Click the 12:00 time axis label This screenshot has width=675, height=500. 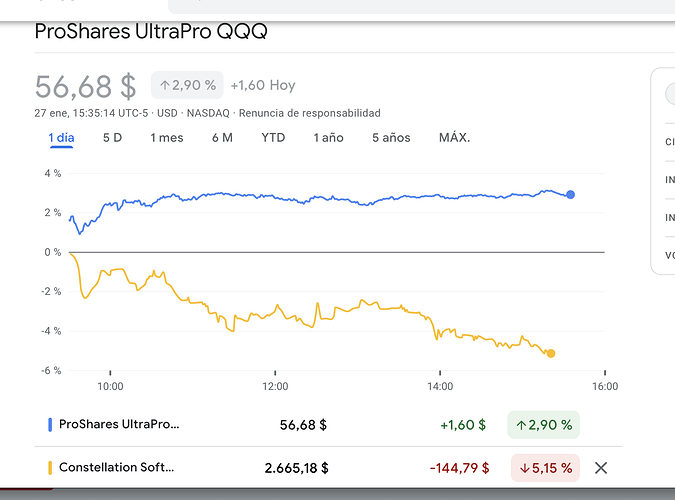(x=275, y=386)
